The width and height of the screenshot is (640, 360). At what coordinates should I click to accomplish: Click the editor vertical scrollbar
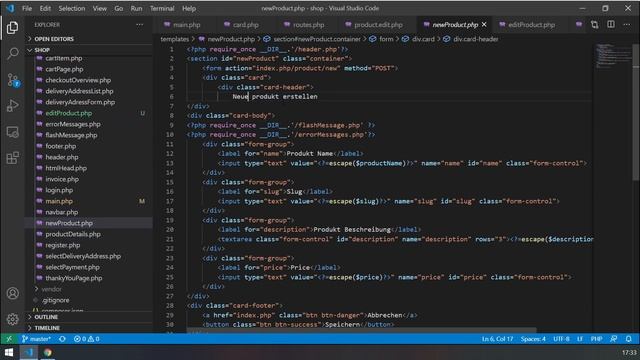tap(636, 111)
